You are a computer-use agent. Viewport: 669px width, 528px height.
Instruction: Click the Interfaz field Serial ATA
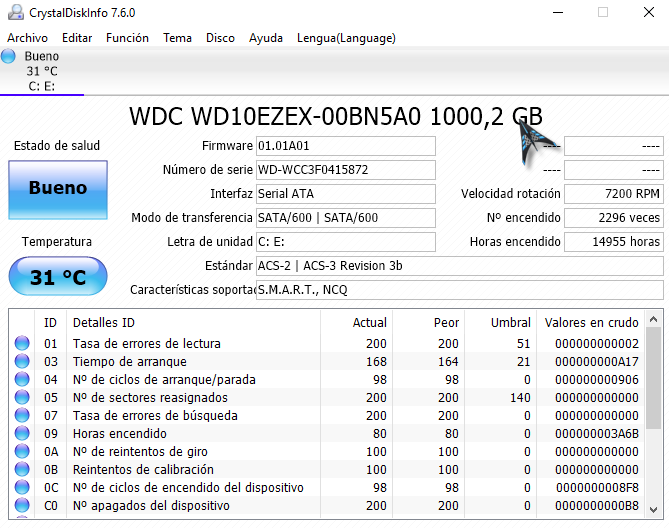pos(346,194)
